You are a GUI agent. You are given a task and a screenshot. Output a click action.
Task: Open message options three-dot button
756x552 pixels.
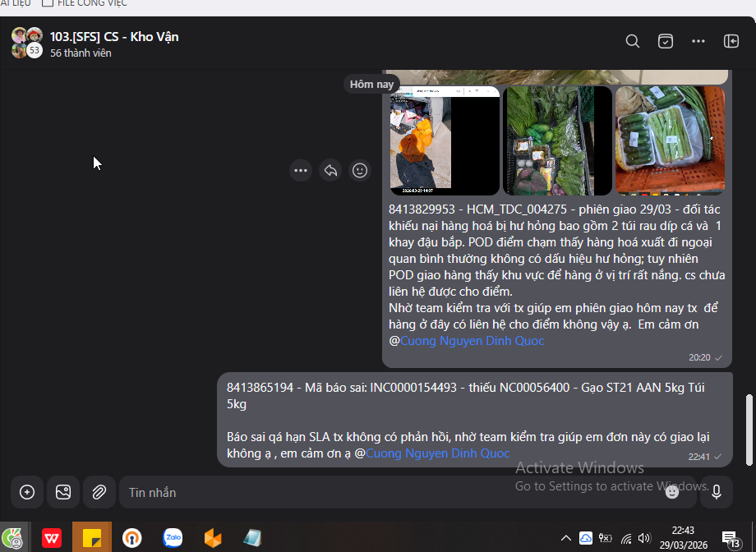click(x=301, y=171)
